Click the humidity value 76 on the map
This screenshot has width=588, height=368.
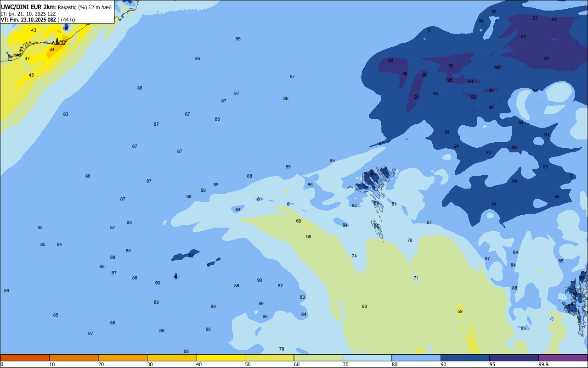[410, 240]
